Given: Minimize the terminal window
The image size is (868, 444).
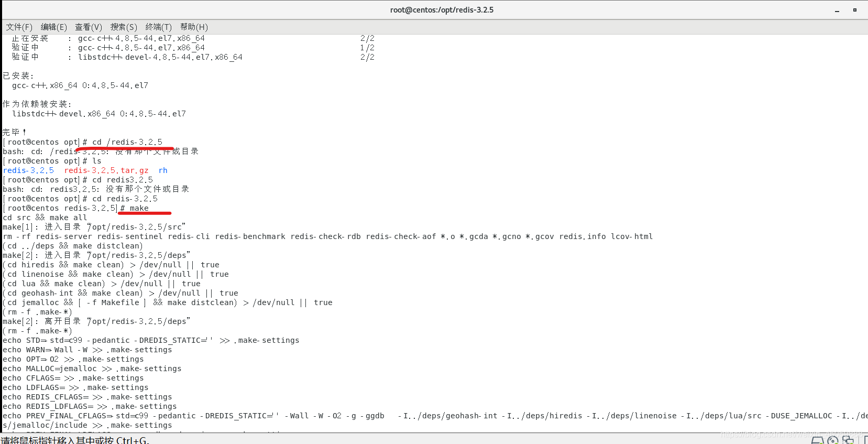Looking at the screenshot, I should click(x=837, y=10).
